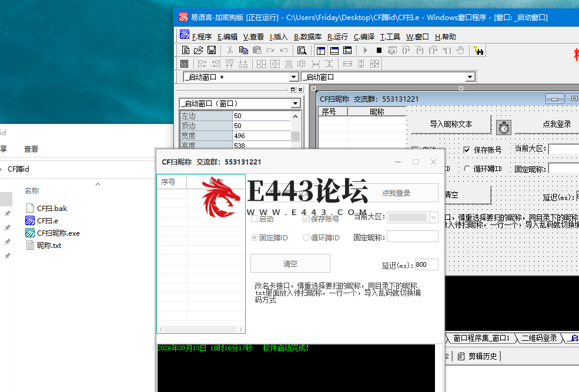The image size is (579, 392).
Task: Click the hand breakpoint icon
Action: tap(460, 50)
